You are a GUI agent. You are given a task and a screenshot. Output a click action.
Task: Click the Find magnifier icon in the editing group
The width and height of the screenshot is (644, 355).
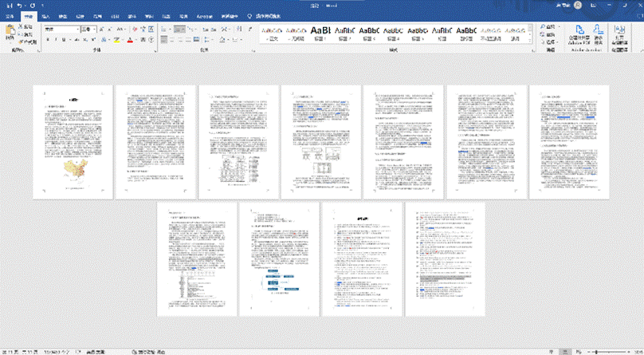click(544, 27)
